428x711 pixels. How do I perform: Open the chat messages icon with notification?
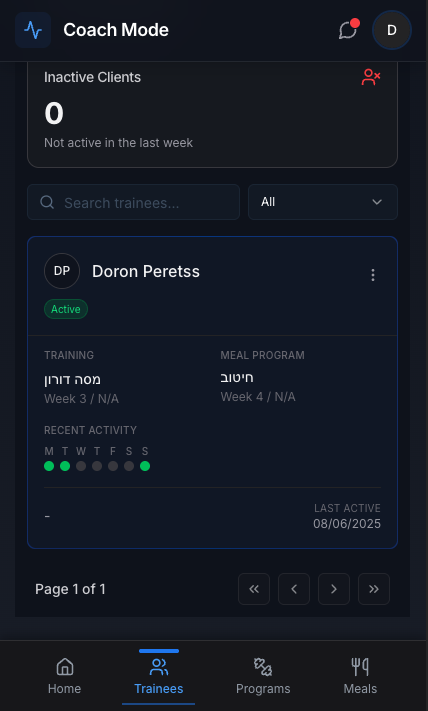click(348, 30)
